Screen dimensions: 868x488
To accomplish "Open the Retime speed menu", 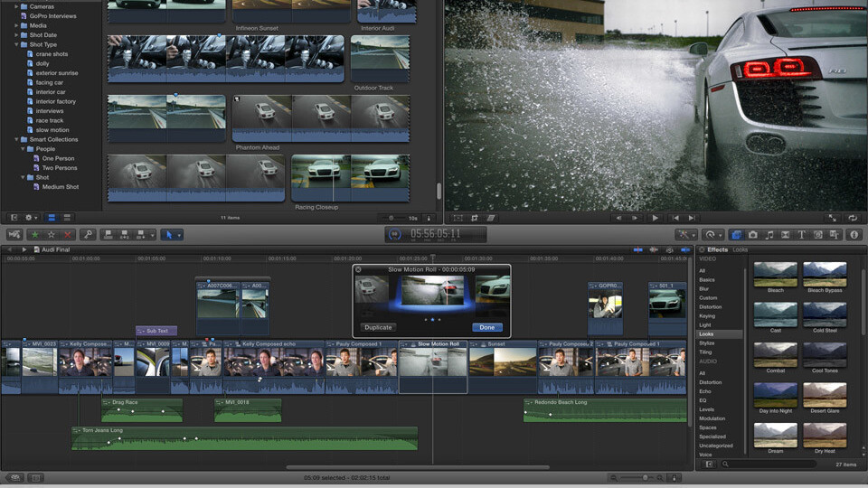I will click(x=712, y=235).
